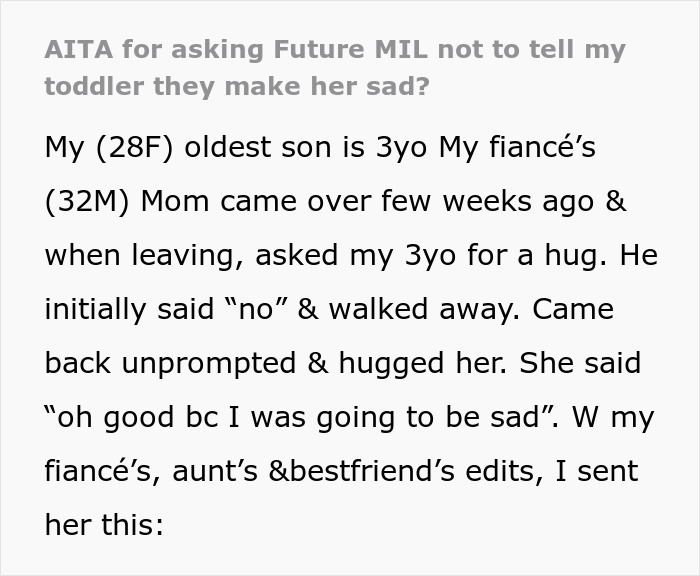
Task: Click the words 'walked away. Came'
Action: click(471, 309)
